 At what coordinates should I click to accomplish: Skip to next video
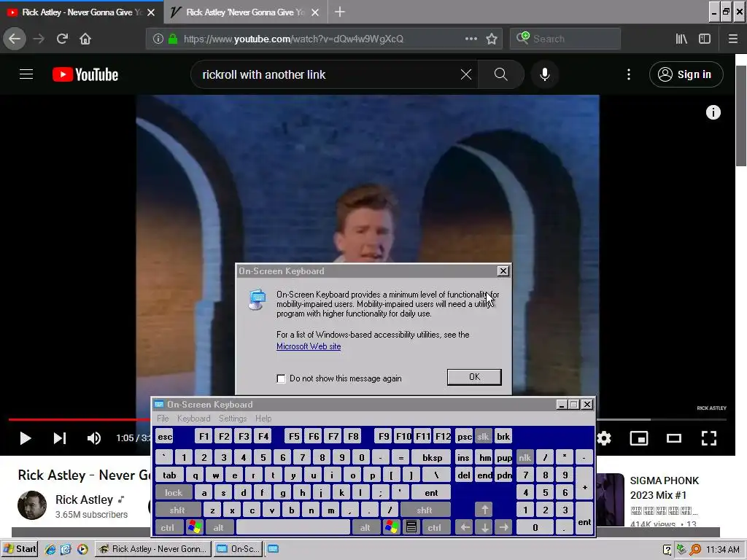coord(60,438)
